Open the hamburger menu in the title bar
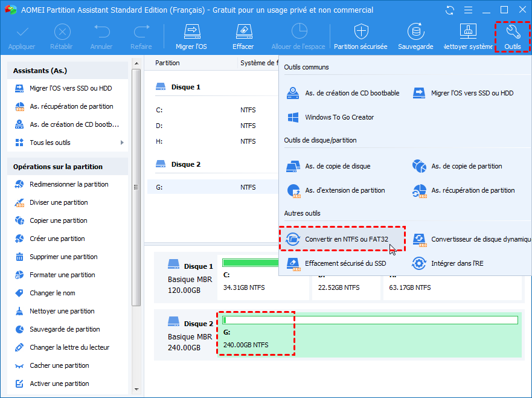 [x=468, y=10]
